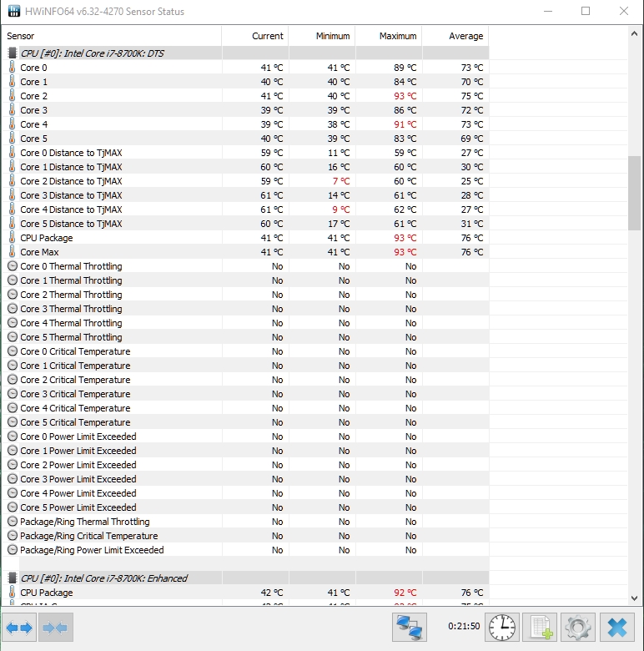Screen dimensions: 644x651
Task: Close sensor window with blue X icon
Action: tap(617, 627)
